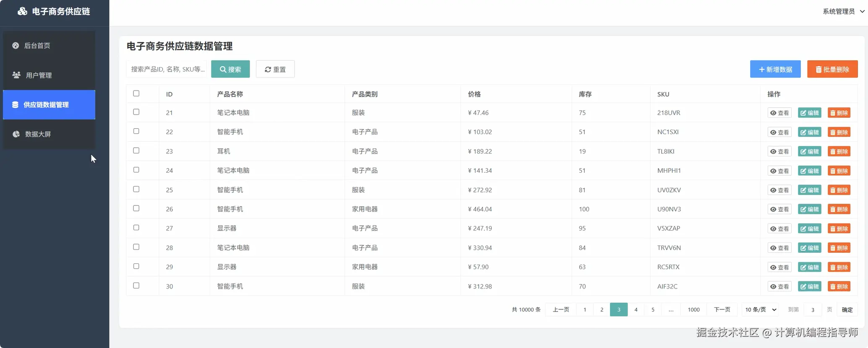The height and width of the screenshot is (348, 868).
Task: Click the 新增数据 button
Action: (x=775, y=69)
